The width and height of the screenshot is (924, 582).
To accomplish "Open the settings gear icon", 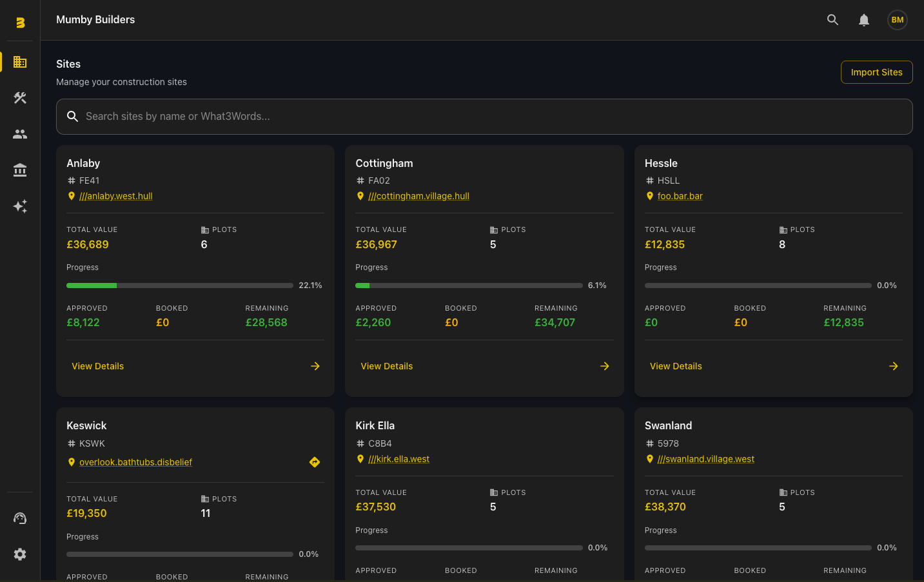I will pos(20,554).
